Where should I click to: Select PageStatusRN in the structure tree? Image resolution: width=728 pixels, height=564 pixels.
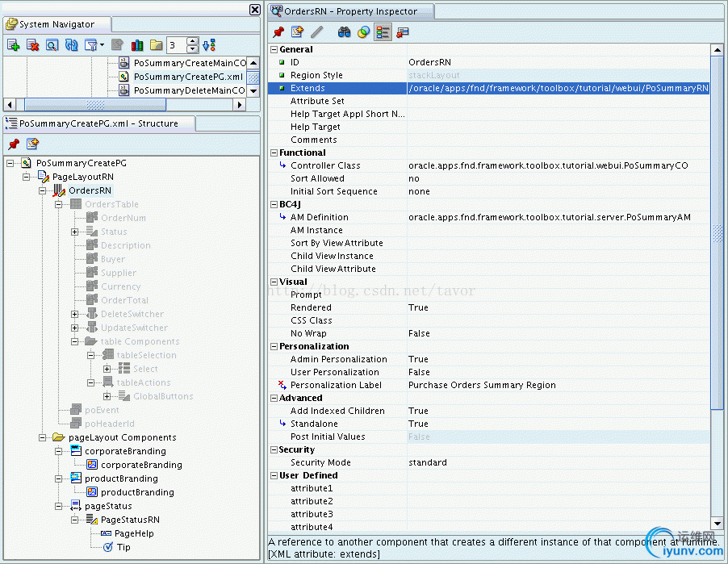129,520
